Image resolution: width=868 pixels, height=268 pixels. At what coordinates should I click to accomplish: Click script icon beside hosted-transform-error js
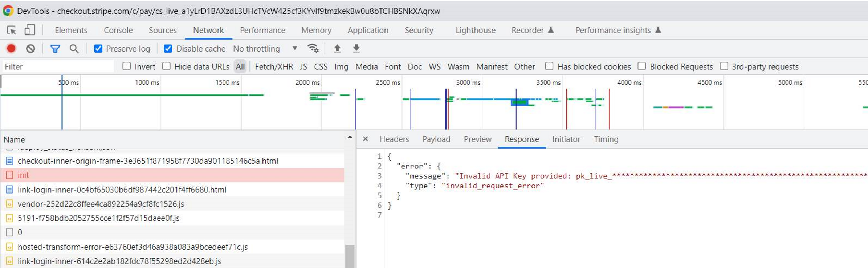9,247
